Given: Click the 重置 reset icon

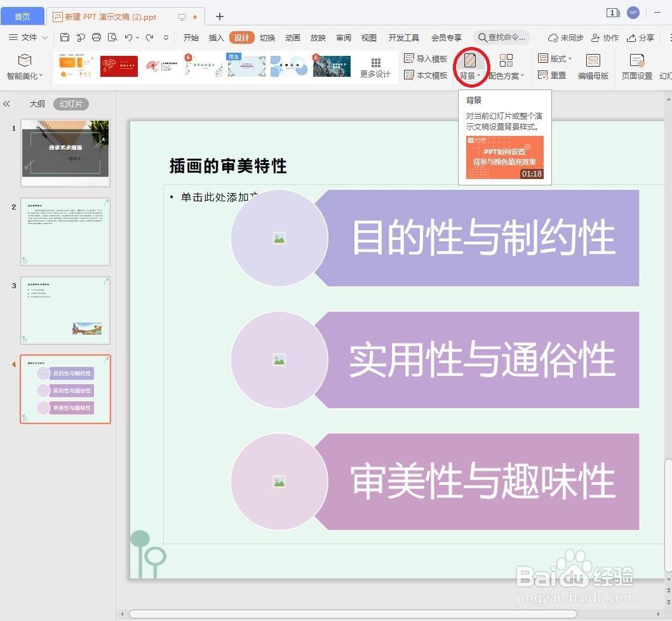Looking at the screenshot, I should click(552, 75).
